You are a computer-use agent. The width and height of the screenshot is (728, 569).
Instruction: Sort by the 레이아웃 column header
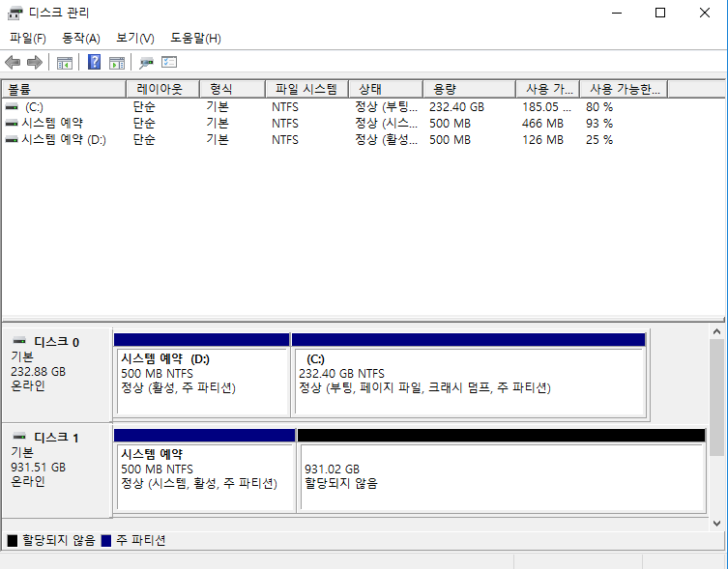tap(162, 89)
